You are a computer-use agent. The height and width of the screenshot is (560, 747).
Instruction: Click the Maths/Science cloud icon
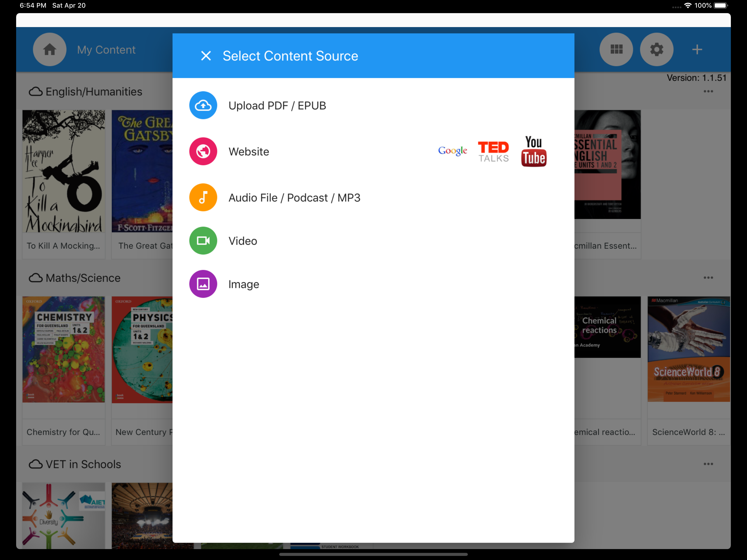coord(36,278)
